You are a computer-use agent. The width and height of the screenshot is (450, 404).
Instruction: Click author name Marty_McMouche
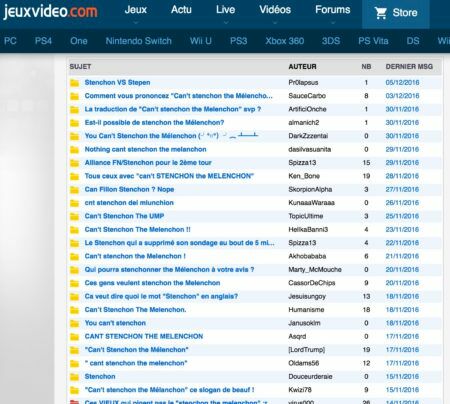315,270
